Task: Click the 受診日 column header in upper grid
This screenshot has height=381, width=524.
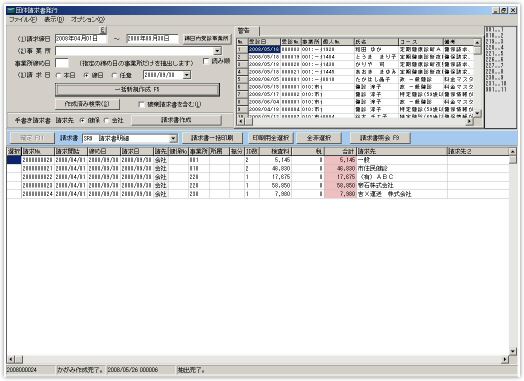Action: pyautogui.click(x=264, y=42)
